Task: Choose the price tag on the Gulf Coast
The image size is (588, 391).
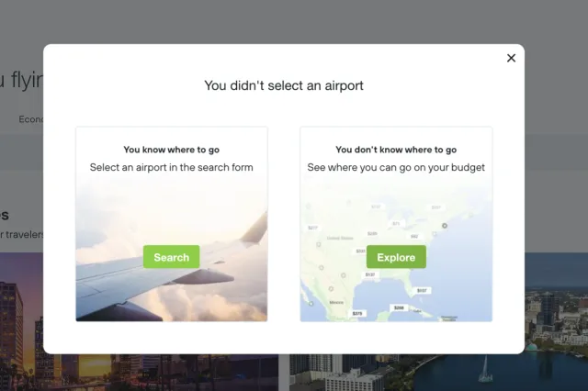Action: pyautogui.click(x=370, y=275)
